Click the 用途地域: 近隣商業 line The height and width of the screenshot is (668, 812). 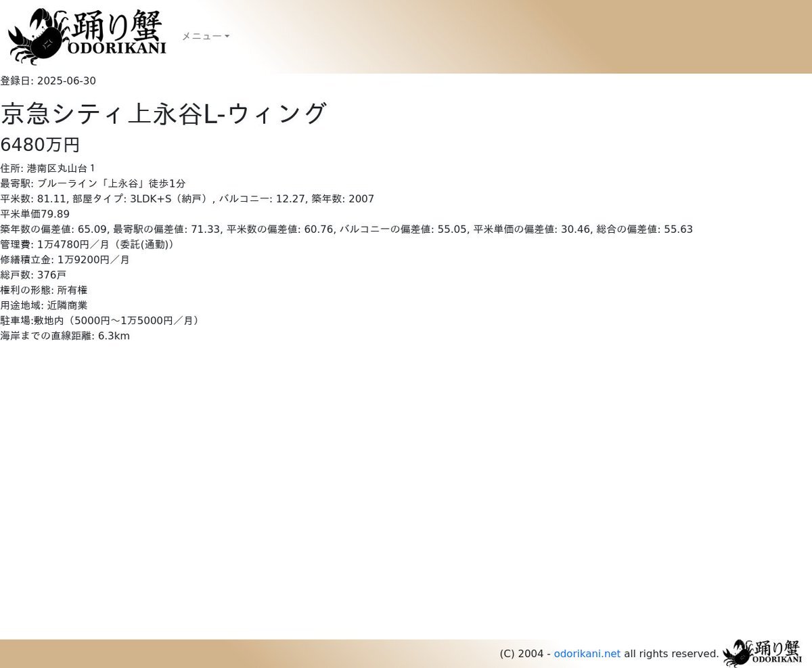click(x=44, y=305)
